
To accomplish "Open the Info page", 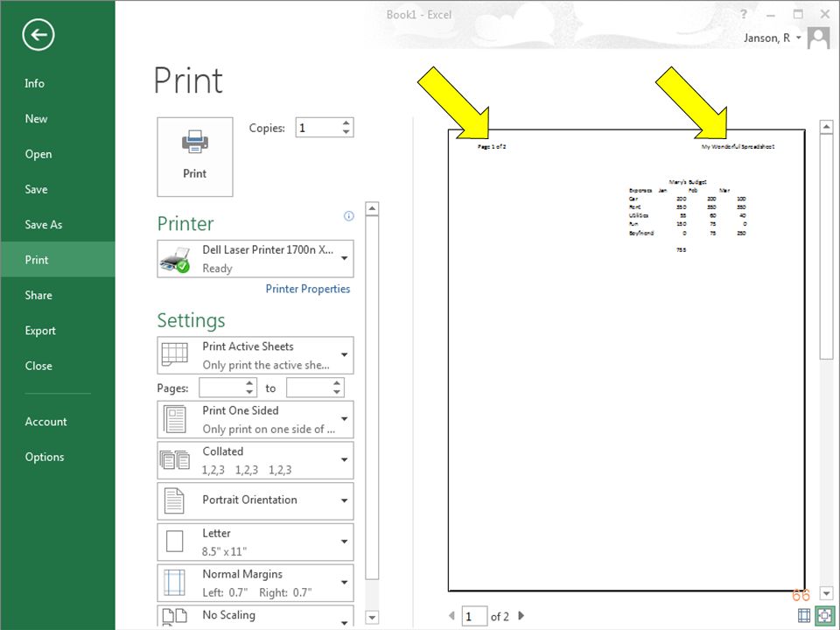I will coord(34,83).
